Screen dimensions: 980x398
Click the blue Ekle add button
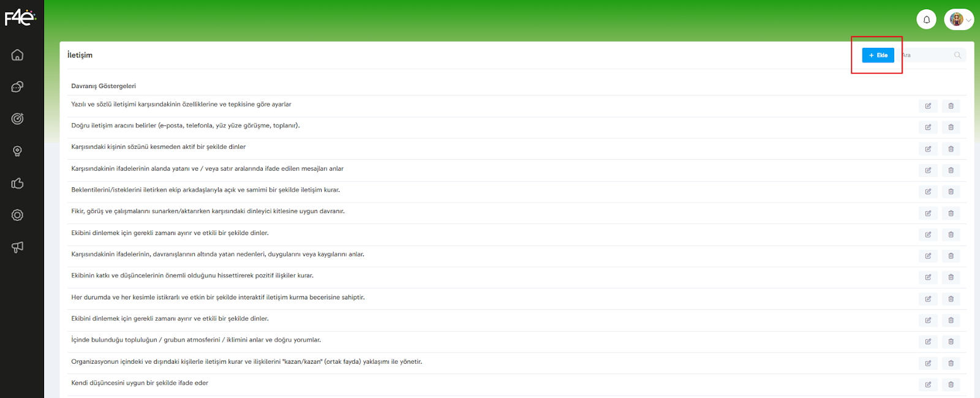[878, 55]
